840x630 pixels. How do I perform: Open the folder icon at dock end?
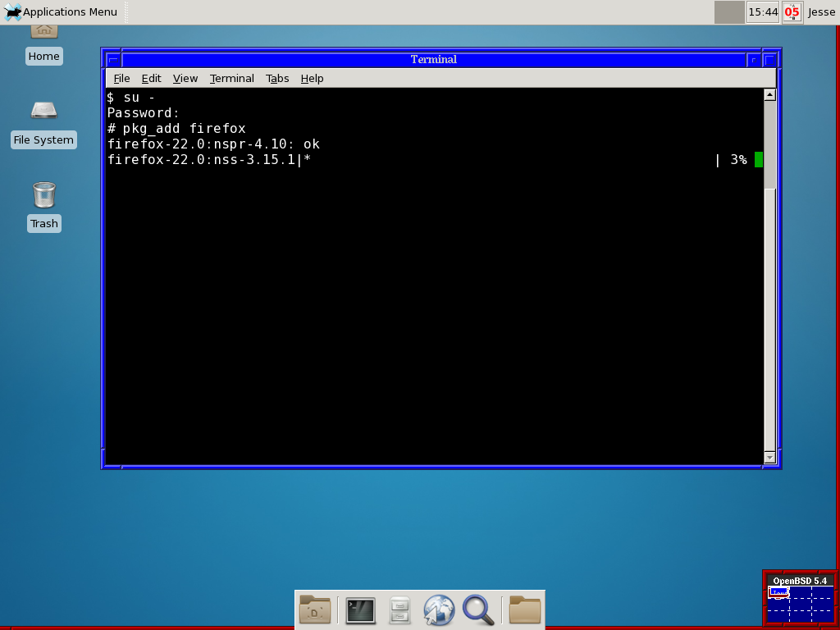click(x=524, y=609)
